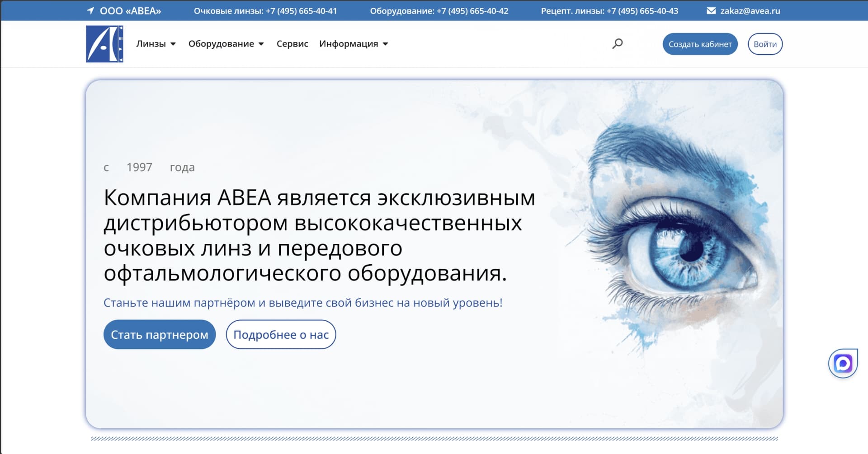Go to the Сервис menu item
This screenshot has height=454, width=868.
coord(292,44)
